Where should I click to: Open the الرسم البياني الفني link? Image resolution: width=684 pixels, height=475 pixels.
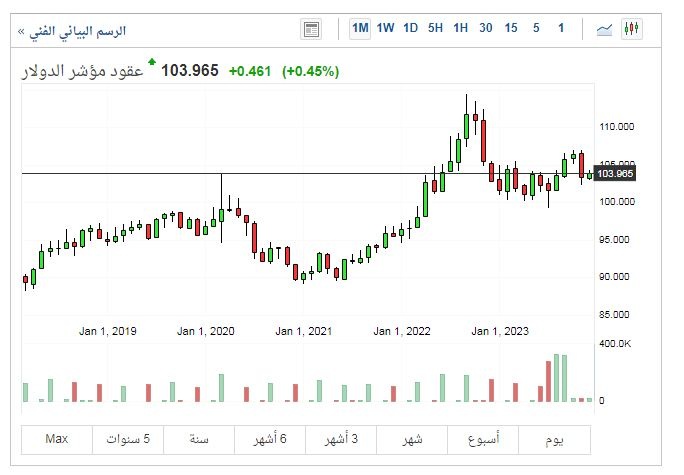(x=76, y=32)
